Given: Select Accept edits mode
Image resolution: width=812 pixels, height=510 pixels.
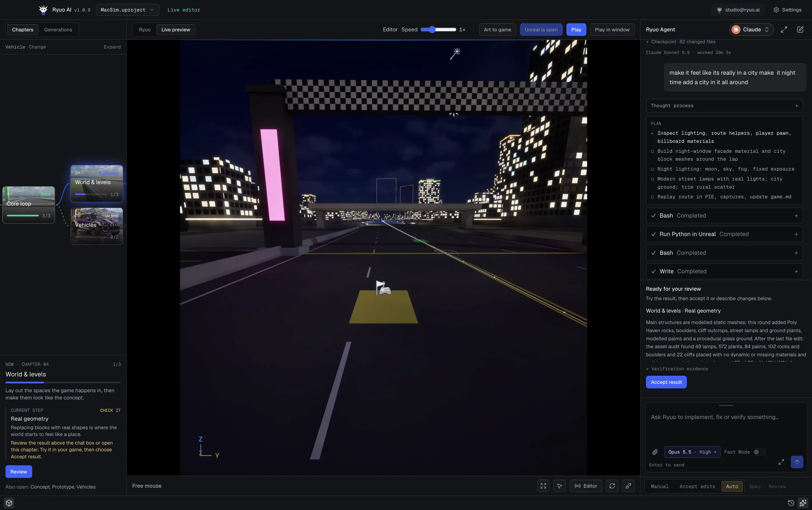Looking at the screenshot, I should pos(697,487).
